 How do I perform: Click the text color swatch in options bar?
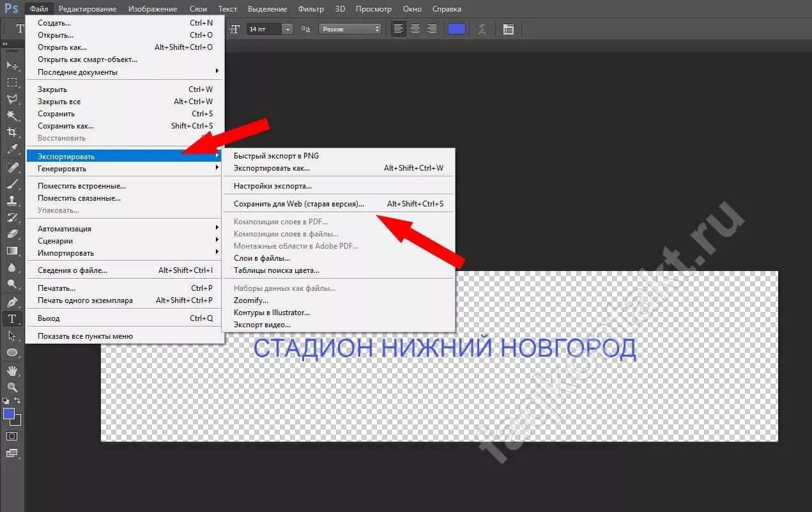tap(457, 29)
